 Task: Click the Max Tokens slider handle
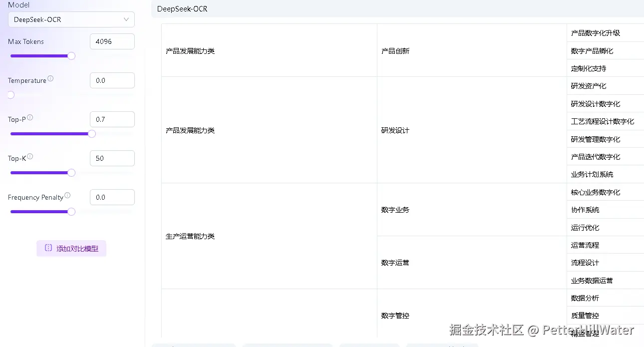pyautogui.click(x=71, y=56)
